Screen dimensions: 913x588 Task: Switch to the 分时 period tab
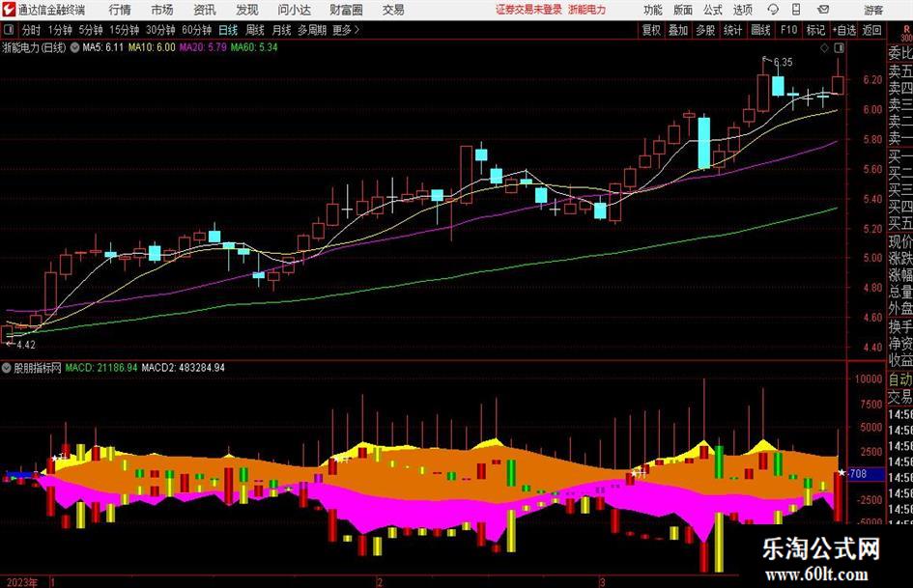[32, 30]
